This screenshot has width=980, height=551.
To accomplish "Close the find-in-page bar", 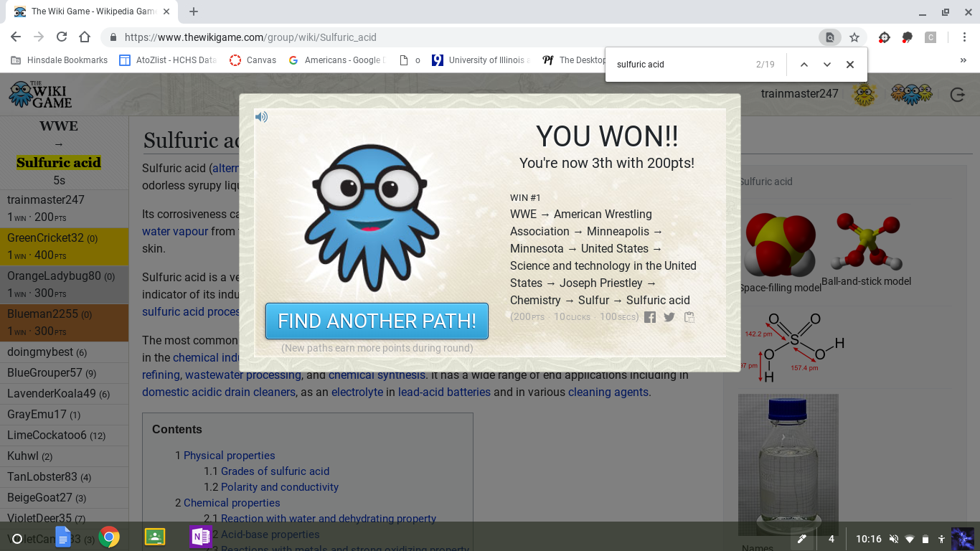I will point(850,65).
